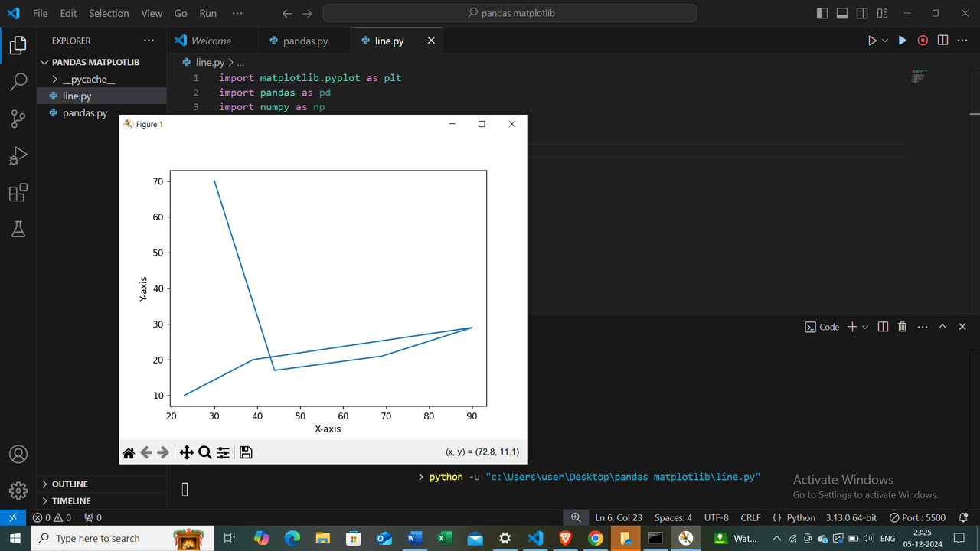Maximize the terminal panel with the chevron
980x551 pixels.
942,327
